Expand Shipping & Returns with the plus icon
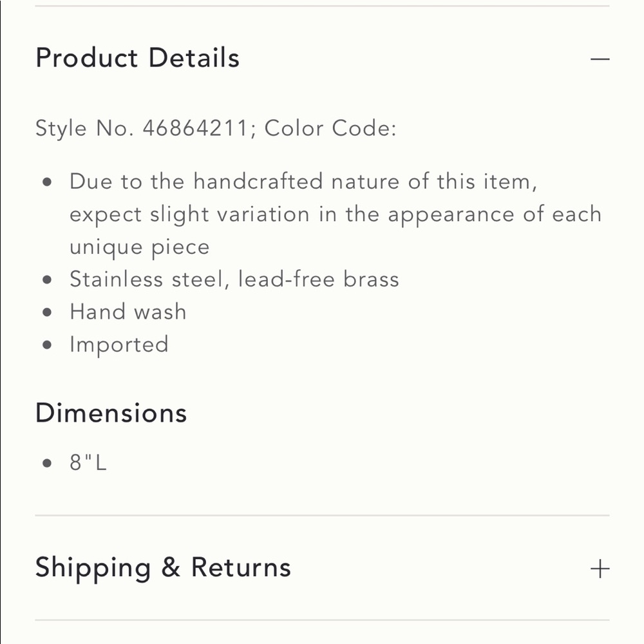Screen dimensions: 644x644 point(600,569)
